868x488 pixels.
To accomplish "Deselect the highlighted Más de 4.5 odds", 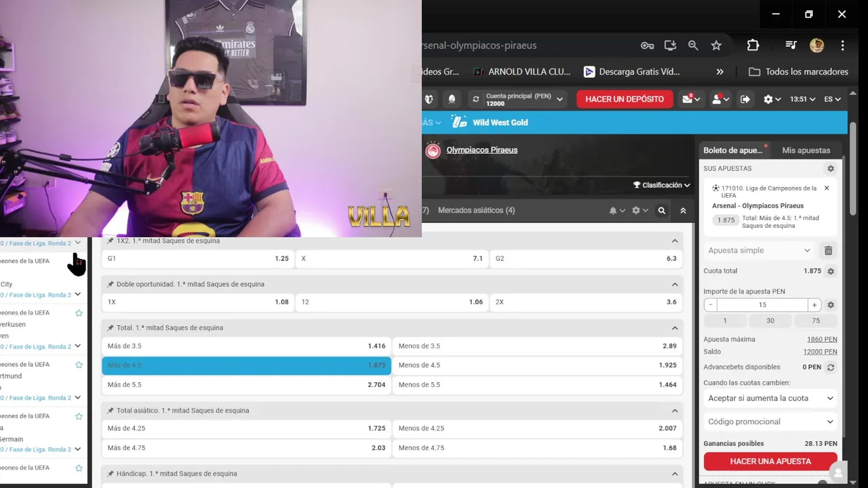I will (246, 365).
